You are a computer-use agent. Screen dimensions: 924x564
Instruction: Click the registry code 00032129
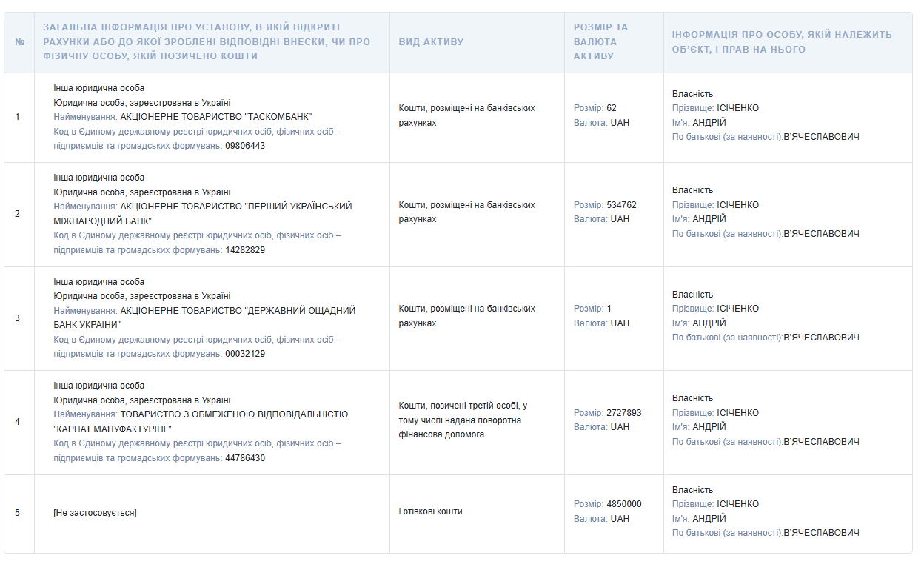245,354
